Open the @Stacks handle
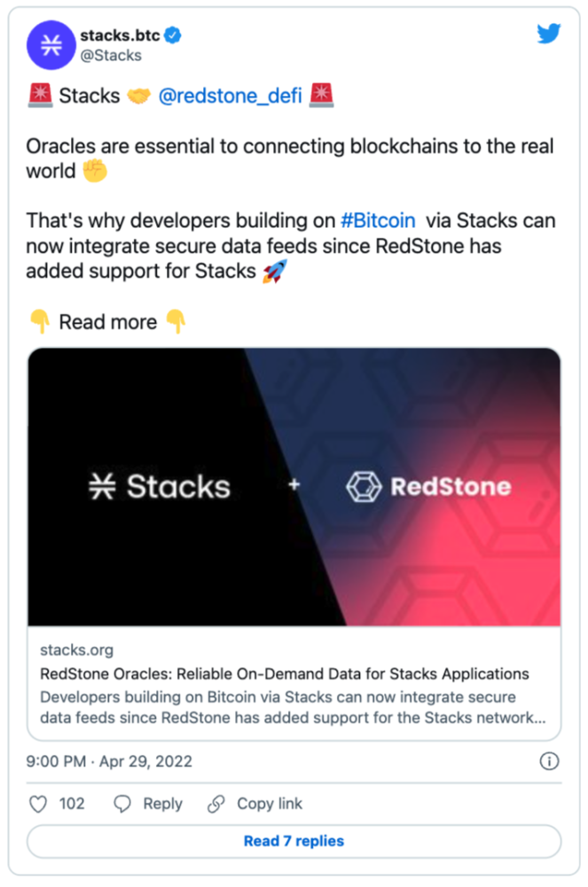Image resolution: width=588 pixels, height=887 pixels. click(111, 55)
